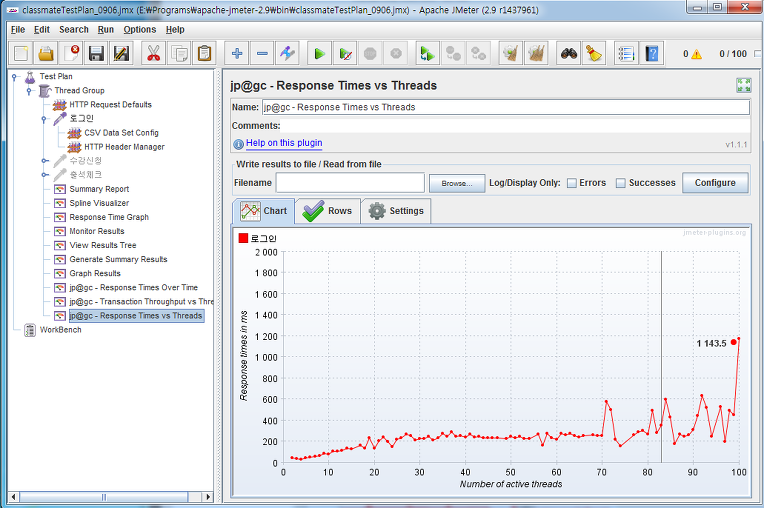Collapse the Thread Group node
This screenshot has width=764, height=508.
(29, 91)
